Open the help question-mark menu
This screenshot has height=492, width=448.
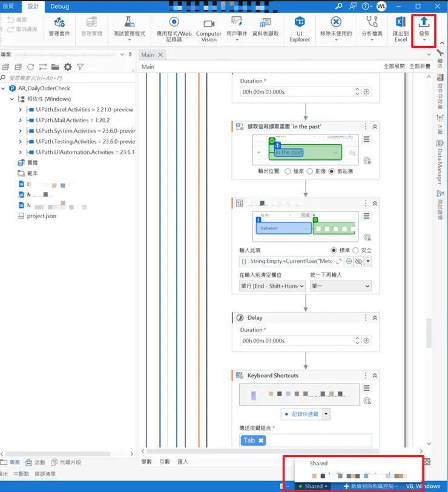[367, 6]
